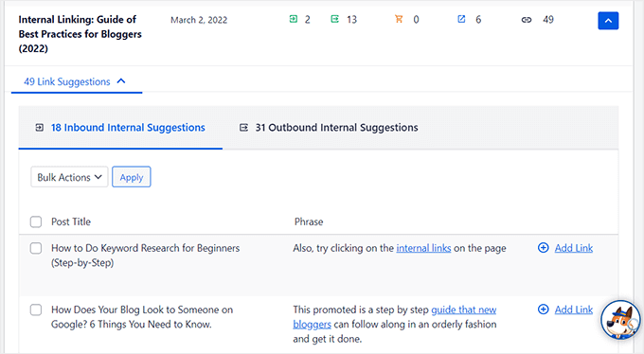The height and width of the screenshot is (354, 644).
Task: Click the March 2, 2022 date
Action: (199, 20)
